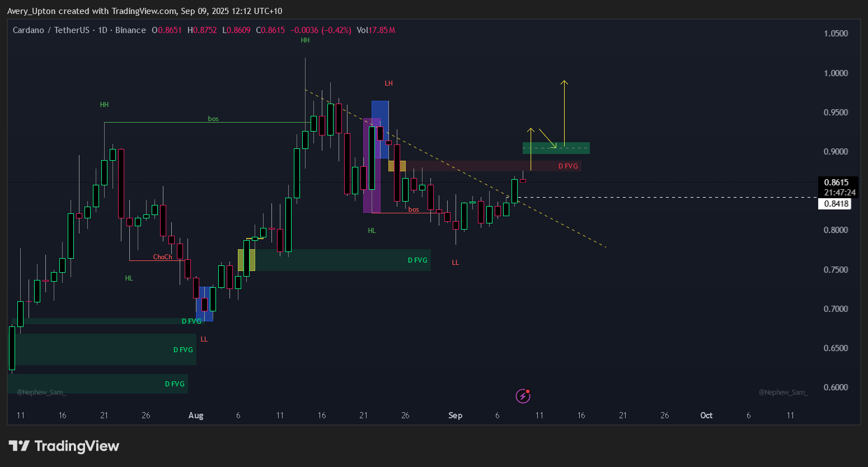Click the purple lightning bolt icon
The width and height of the screenshot is (868, 467).
(523, 396)
